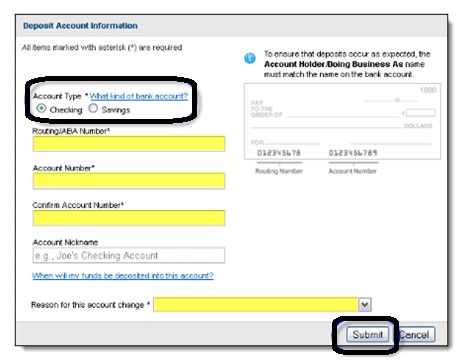Click the Account Nickname text box

(129, 255)
